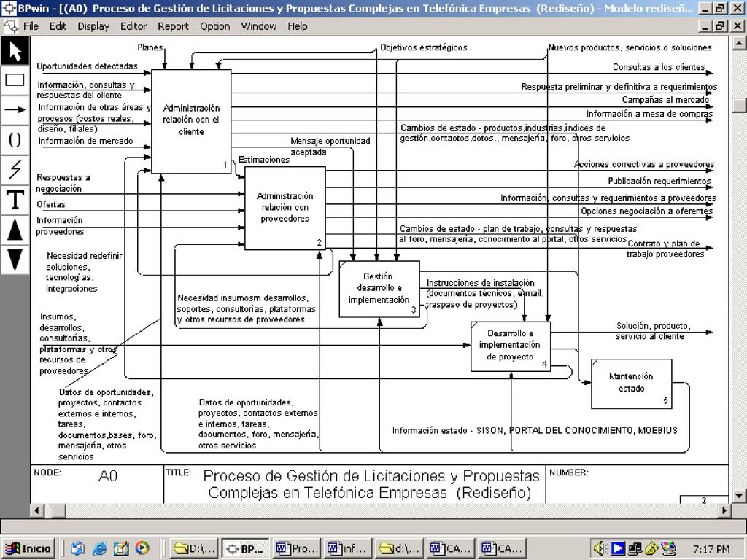This screenshot has height=560, width=747.
Task: Click 'Opciones negociación a oferentes' label
Action: click(646, 211)
